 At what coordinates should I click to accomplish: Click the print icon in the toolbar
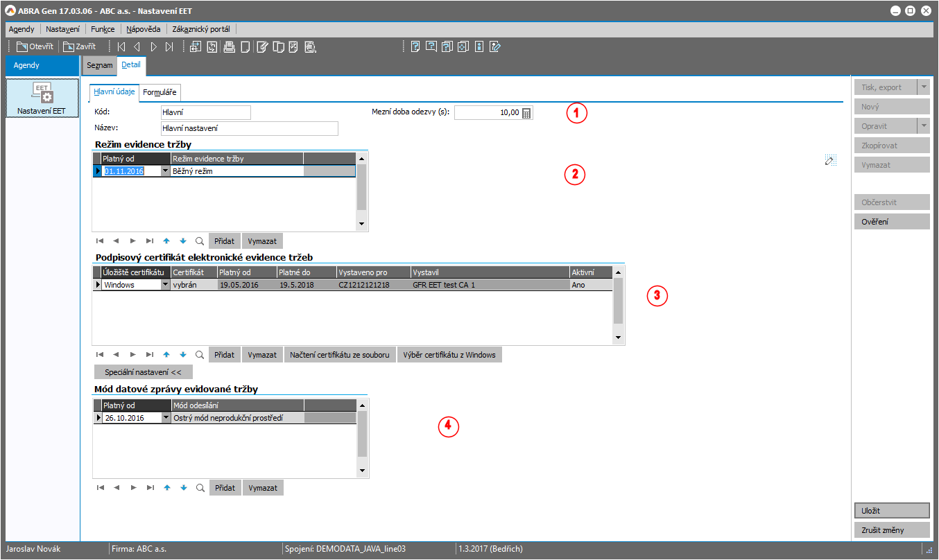click(x=229, y=47)
